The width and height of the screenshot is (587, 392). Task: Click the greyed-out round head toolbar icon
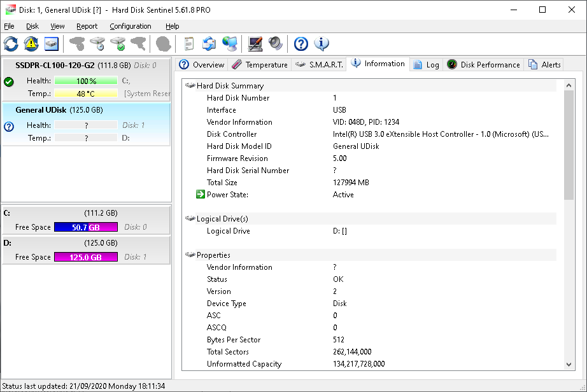[163, 44]
